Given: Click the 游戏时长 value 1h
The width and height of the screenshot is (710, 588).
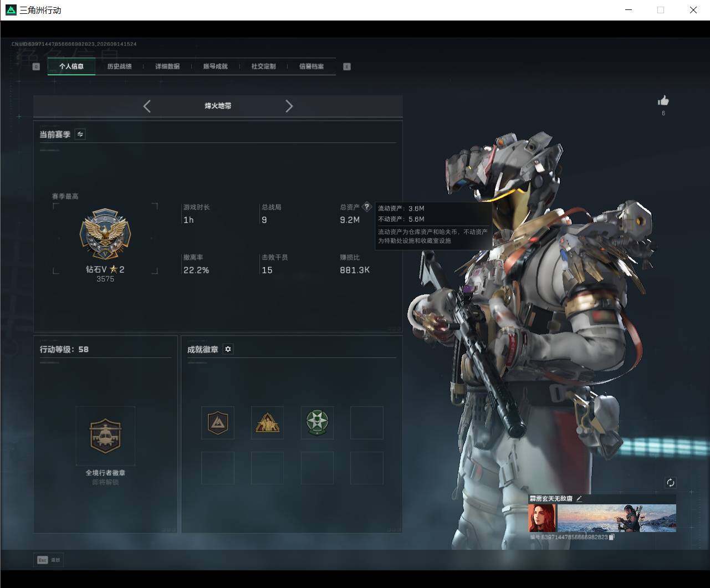Looking at the screenshot, I should pos(188,220).
